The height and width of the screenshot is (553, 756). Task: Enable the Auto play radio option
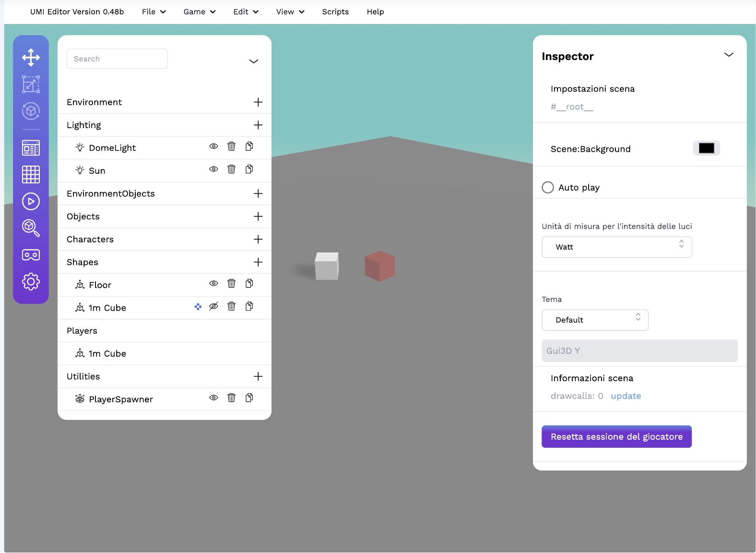tap(548, 187)
